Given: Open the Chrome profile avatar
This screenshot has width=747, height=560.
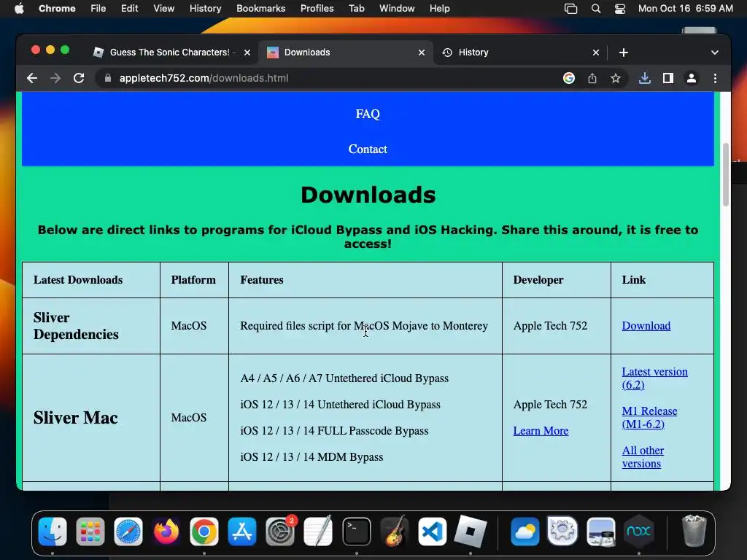Looking at the screenshot, I should 692,78.
